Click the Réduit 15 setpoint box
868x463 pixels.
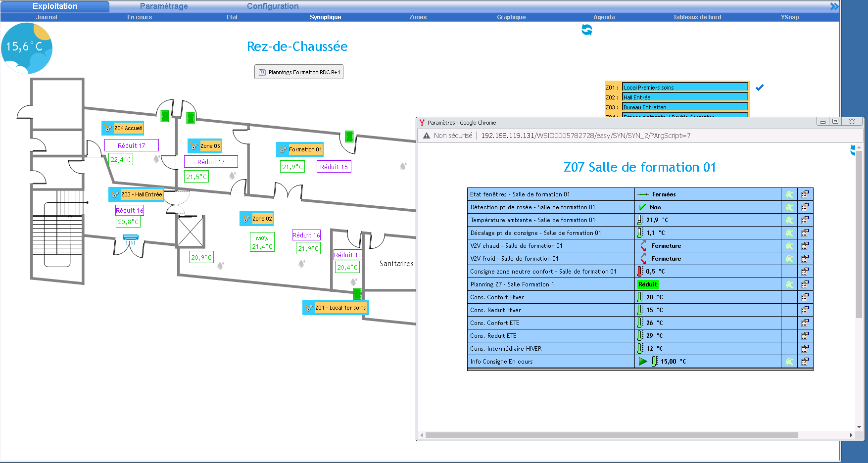coord(334,167)
